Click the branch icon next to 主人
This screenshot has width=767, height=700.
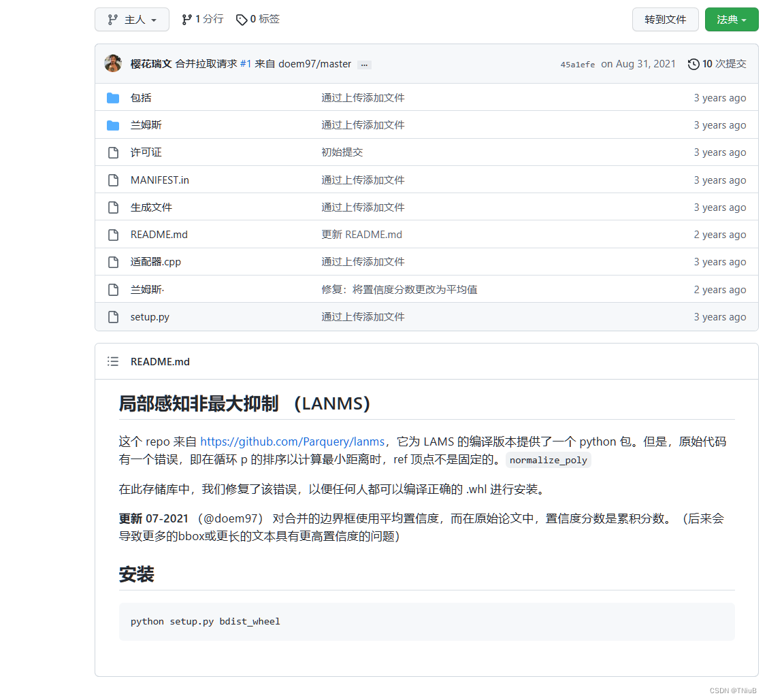[x=112, y=19]
